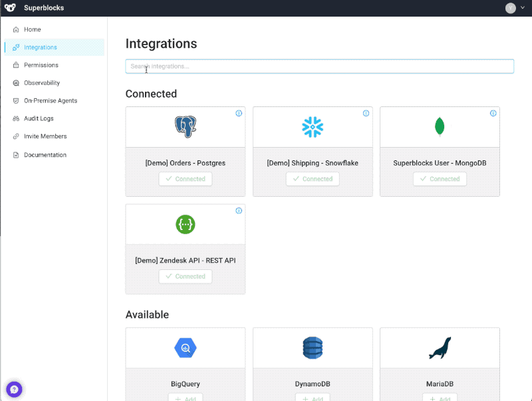532x401 pixels.
Task: Click the Observability sidebar icon
Action: coord(15,82)
